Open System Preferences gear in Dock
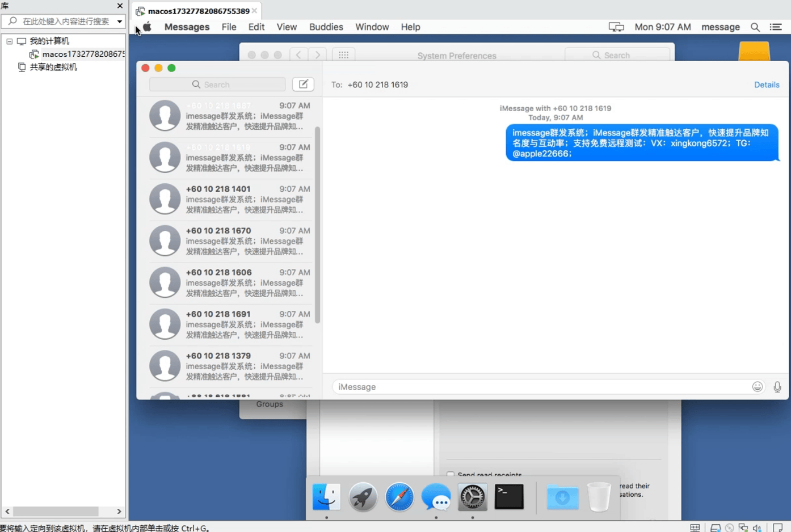The height and width of the screenshot is (532, 791). 473,497
